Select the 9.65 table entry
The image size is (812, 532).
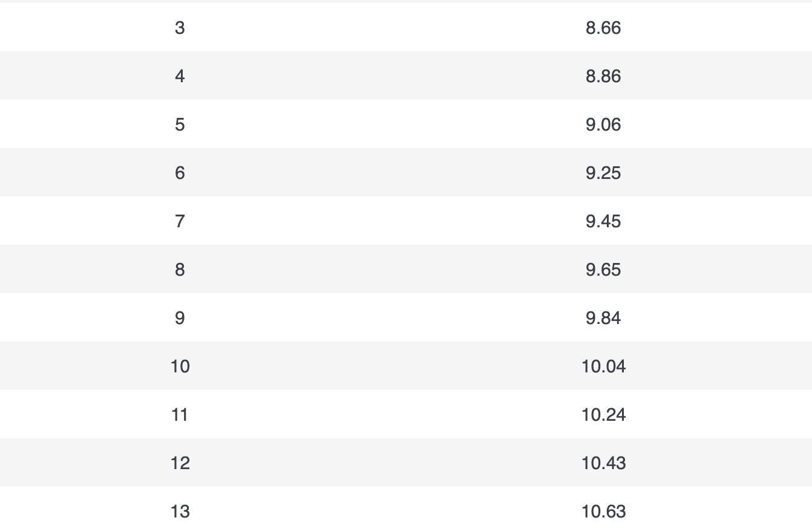click(603, 270)
